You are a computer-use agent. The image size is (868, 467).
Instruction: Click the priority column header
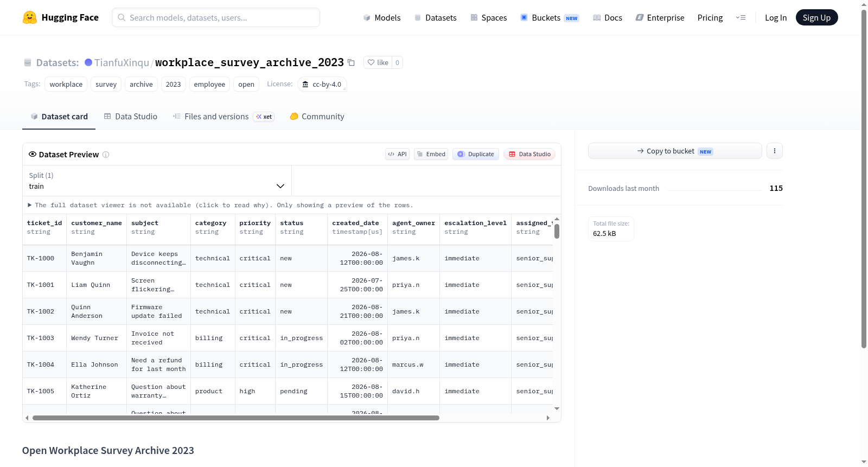(x=255, y=227)
